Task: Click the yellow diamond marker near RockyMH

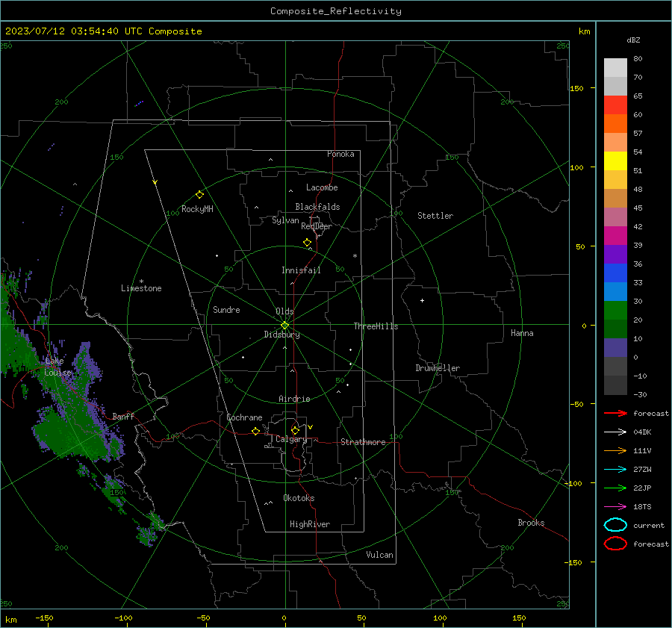Action: pyautogui.click(x=199, y=195)
